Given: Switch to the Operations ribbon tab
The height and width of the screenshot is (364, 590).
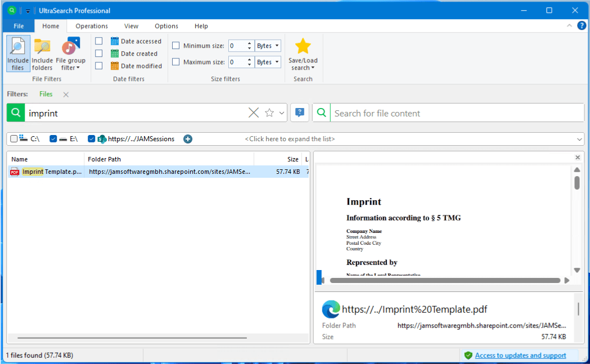Looking at the screenshot, I should pyautogui.click(x=92, y=26).
